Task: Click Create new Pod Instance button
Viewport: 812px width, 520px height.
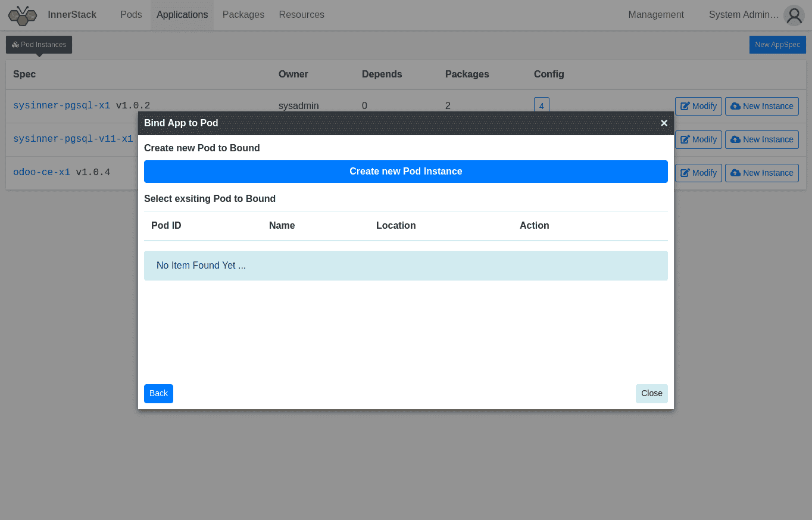Action: pyautogui.click(x=406, y=172)
